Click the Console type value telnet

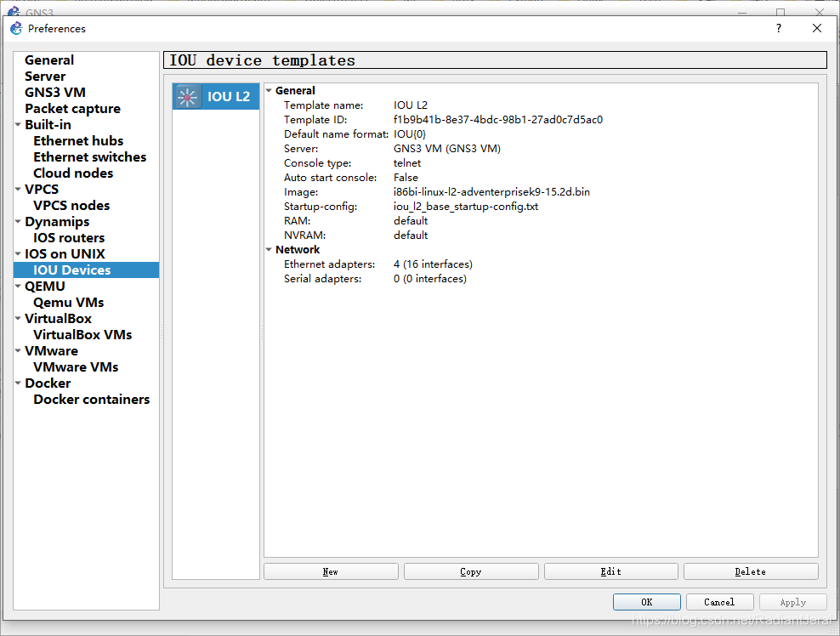pos(407,163)
